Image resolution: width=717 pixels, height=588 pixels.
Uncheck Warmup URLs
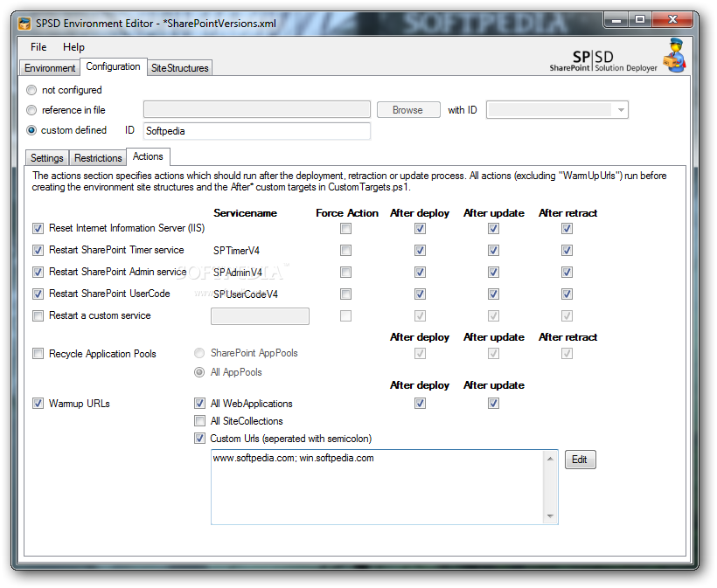(x=38, y=404)
